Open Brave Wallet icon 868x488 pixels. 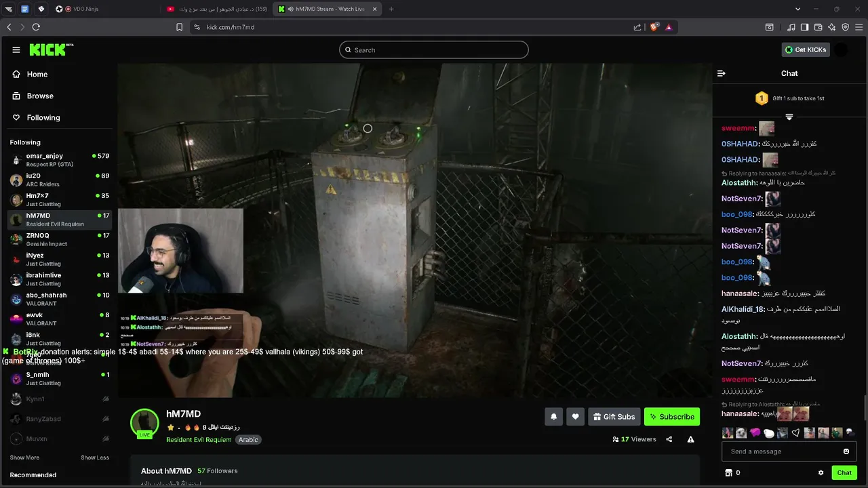pos(818,27)
